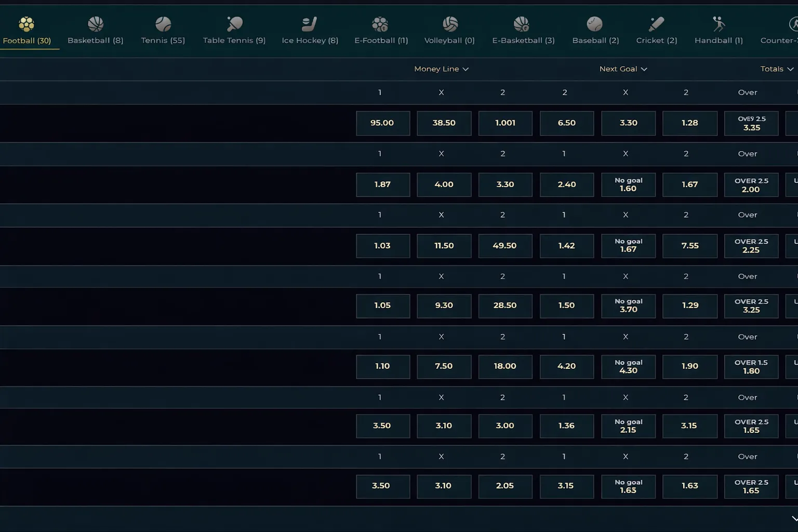Switch to the E-Basketball (3) tab
The image size is (798, 532).
[523, 40]
